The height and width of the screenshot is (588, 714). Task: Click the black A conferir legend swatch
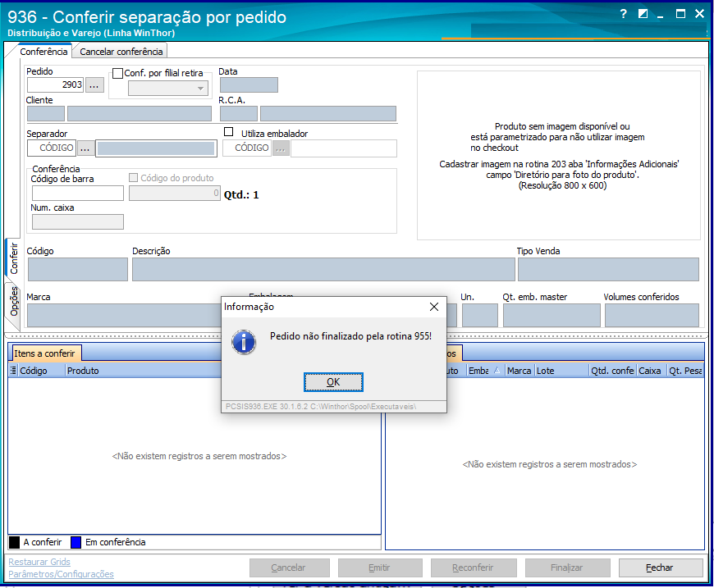[x=14, y=542]
